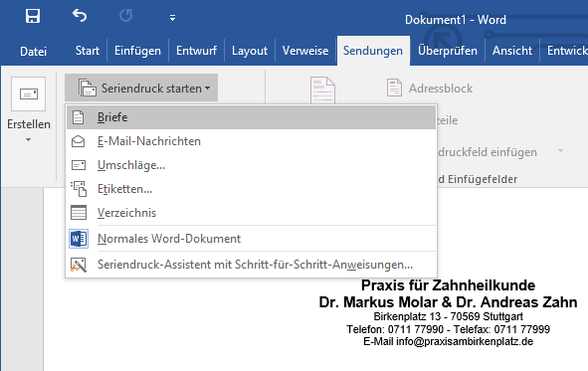This screenshot has height=371, width=588.
Task: Click the Verzeichnis list icon
Action: click(79, 213)
